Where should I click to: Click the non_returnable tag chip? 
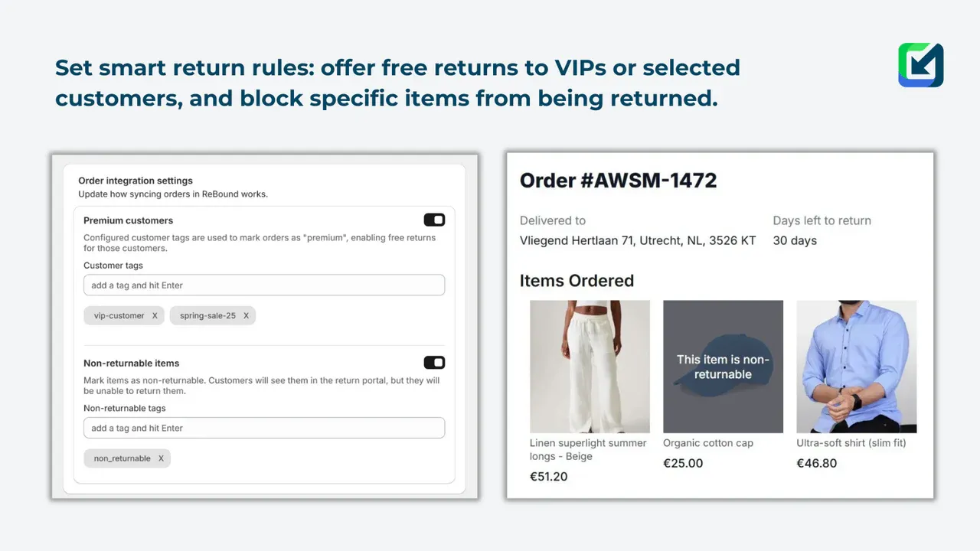[x=122, y=458]
